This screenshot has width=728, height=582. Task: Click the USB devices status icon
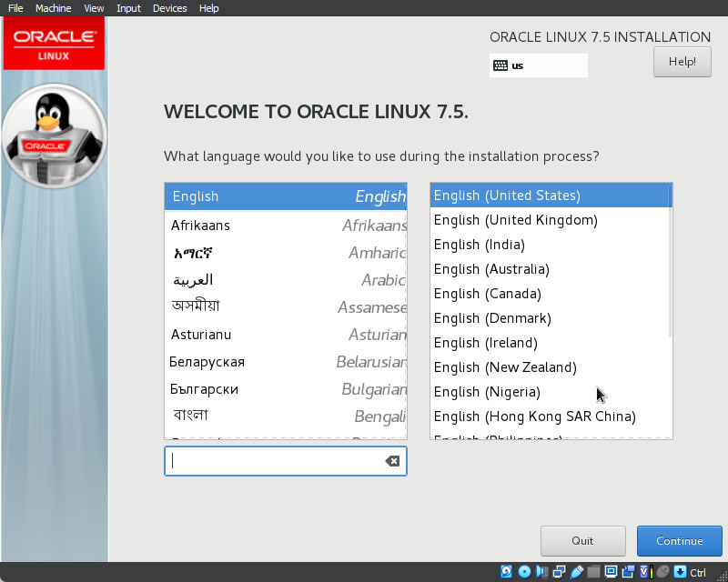[x=576, y=571]
